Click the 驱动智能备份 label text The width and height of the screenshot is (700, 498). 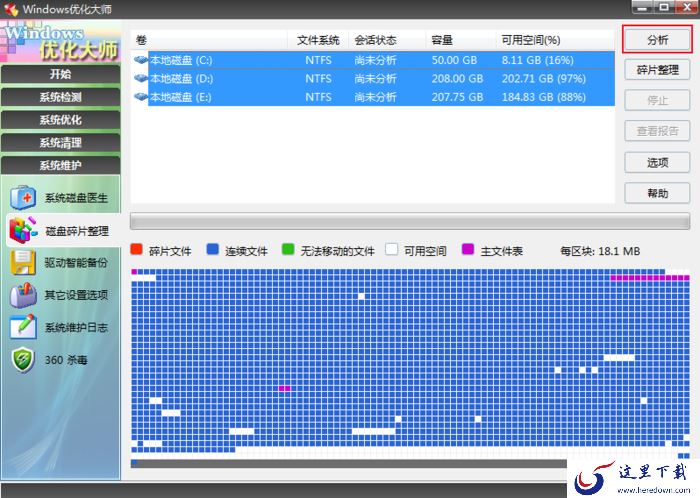tap(76, 262)
